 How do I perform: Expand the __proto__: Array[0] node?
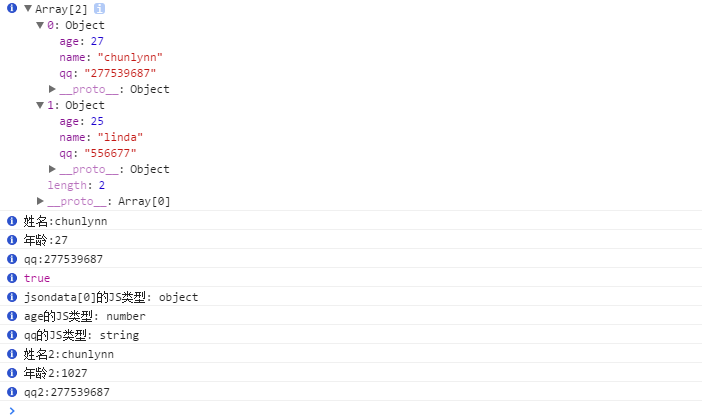pyautogui.click(x=40, y=201)
